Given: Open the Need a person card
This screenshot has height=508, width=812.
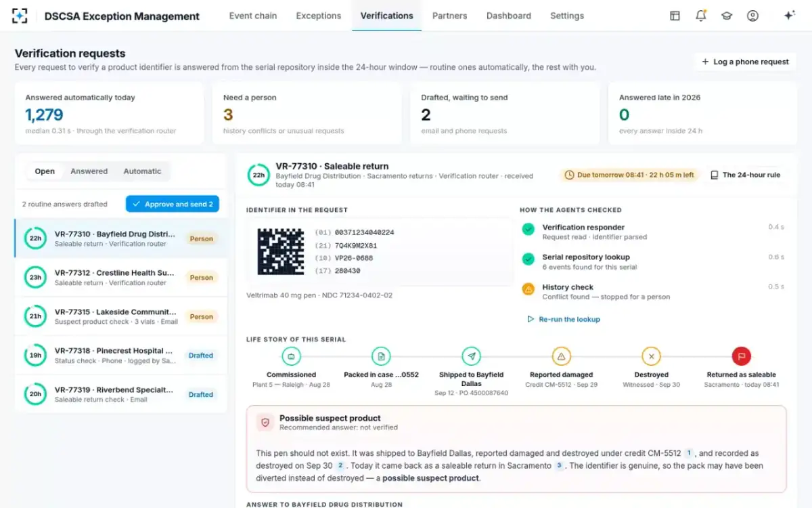Looking at the screenshot, I should tap(307, 114).
